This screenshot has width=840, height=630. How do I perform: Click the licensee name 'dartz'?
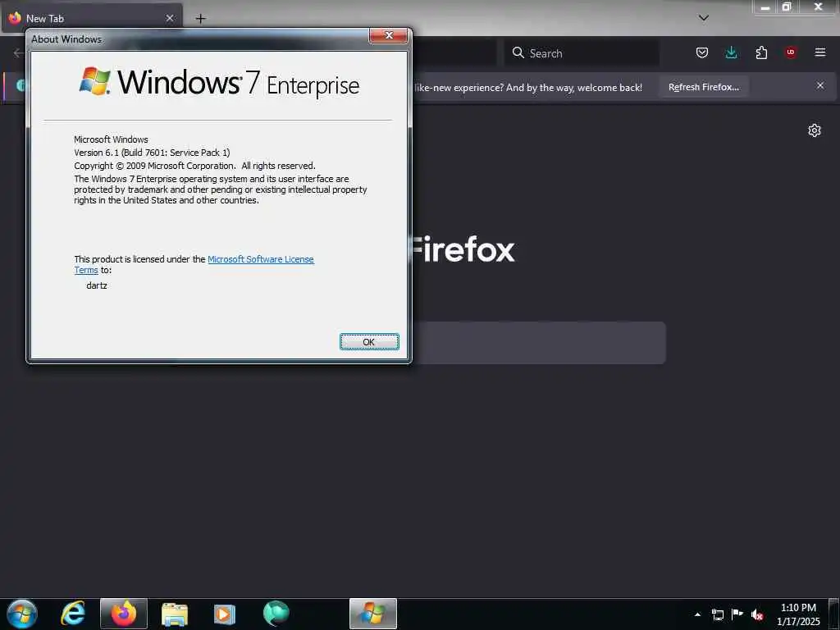point(97,285)
